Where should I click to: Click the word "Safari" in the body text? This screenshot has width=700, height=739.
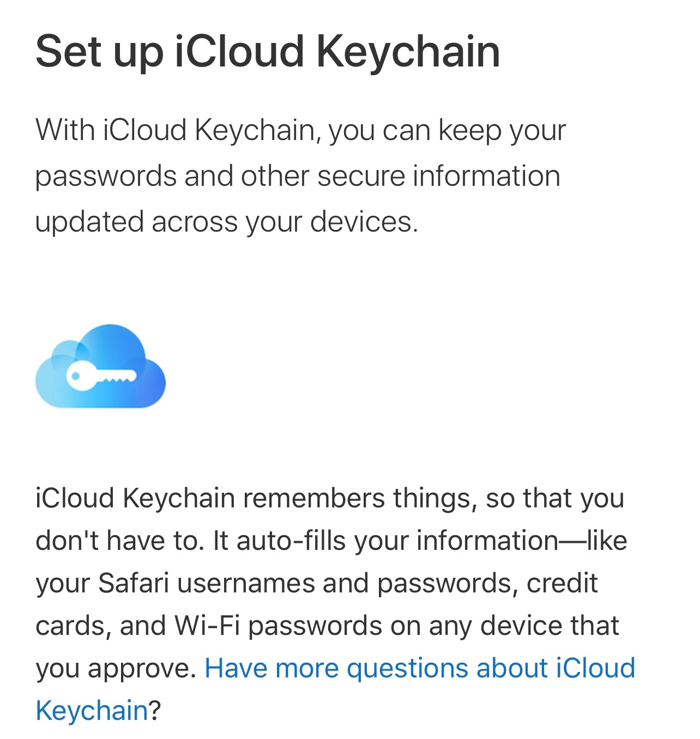click(134, 583)
